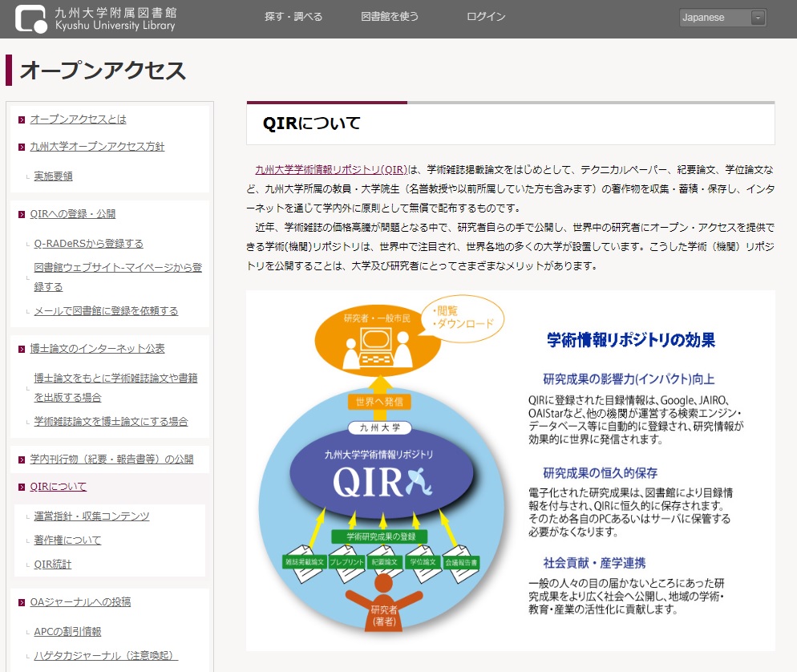Screen dimensions: 797x672
Task: Choose メールで図書館に登録を依頼する link
Action: (106, 310)
